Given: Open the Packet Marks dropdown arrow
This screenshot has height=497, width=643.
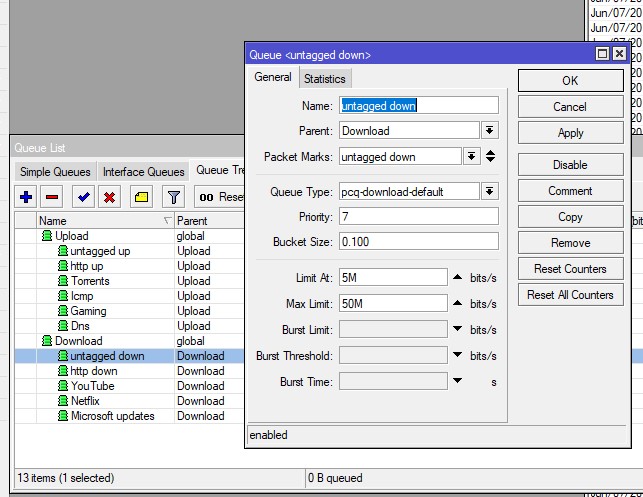Looking at the screenshot, I should [x=472, y=157].
